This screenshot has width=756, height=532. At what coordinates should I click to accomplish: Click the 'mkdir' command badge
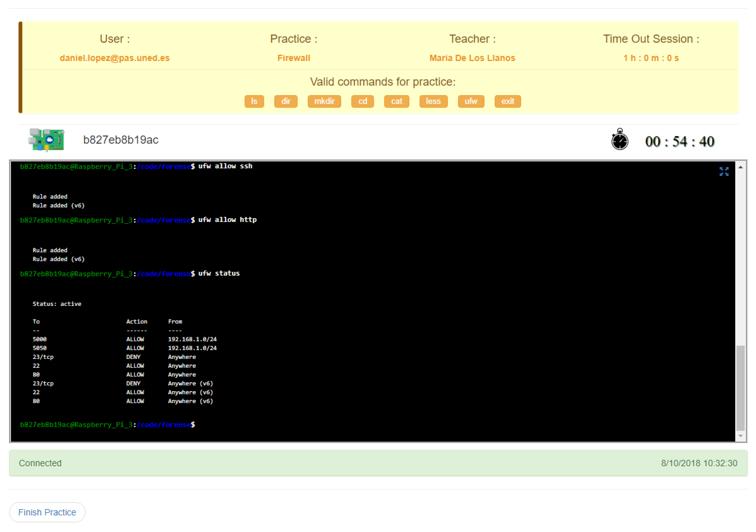click(x=324, y=101)
